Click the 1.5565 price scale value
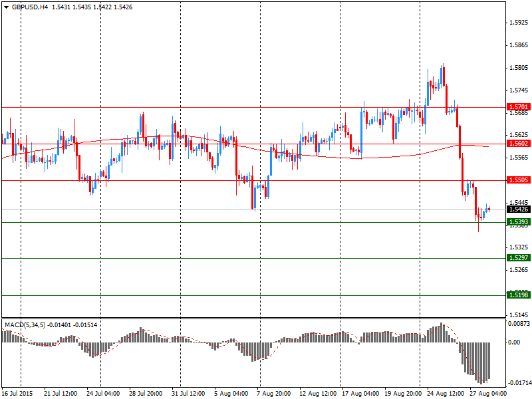Viewport: 532px width, 399px height. click(x=519, y=158)
